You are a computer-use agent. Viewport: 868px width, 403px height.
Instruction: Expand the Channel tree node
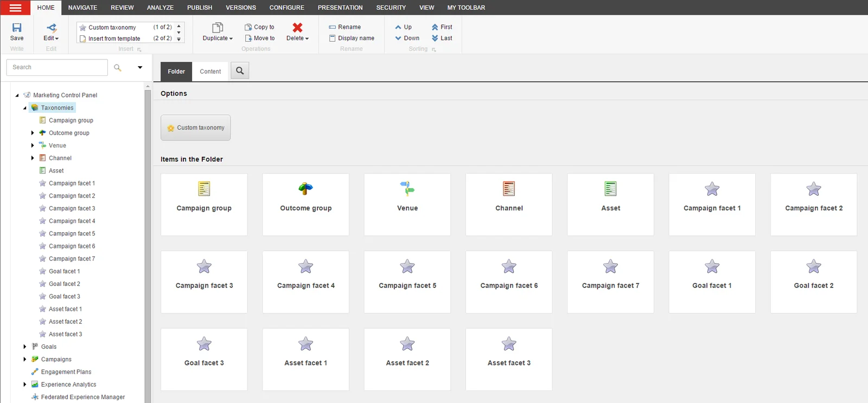(33, 158)
